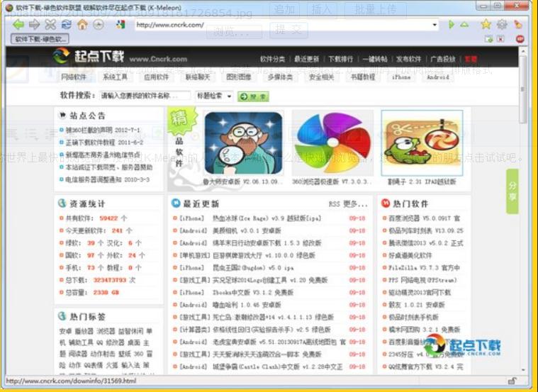This screenshot has height=392, width=538.
Task: Open 城堡争霸(Castle Clash)中文版 entry
Action: (x=277, y=366)
